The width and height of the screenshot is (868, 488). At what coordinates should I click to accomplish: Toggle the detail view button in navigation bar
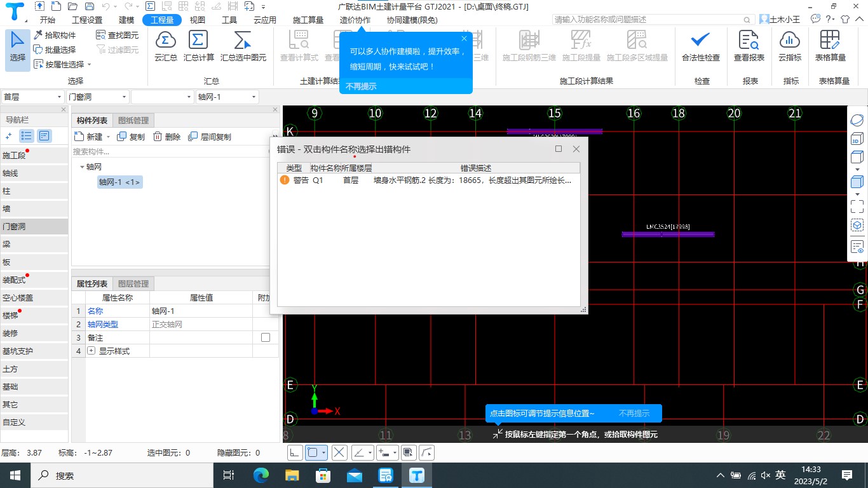(44, 135)
